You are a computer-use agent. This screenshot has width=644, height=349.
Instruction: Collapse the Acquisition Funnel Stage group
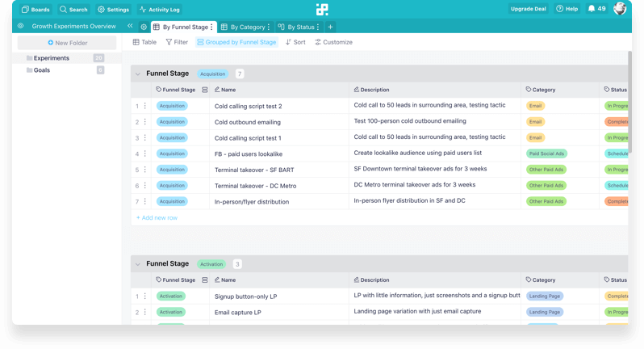tap(137, 74)
